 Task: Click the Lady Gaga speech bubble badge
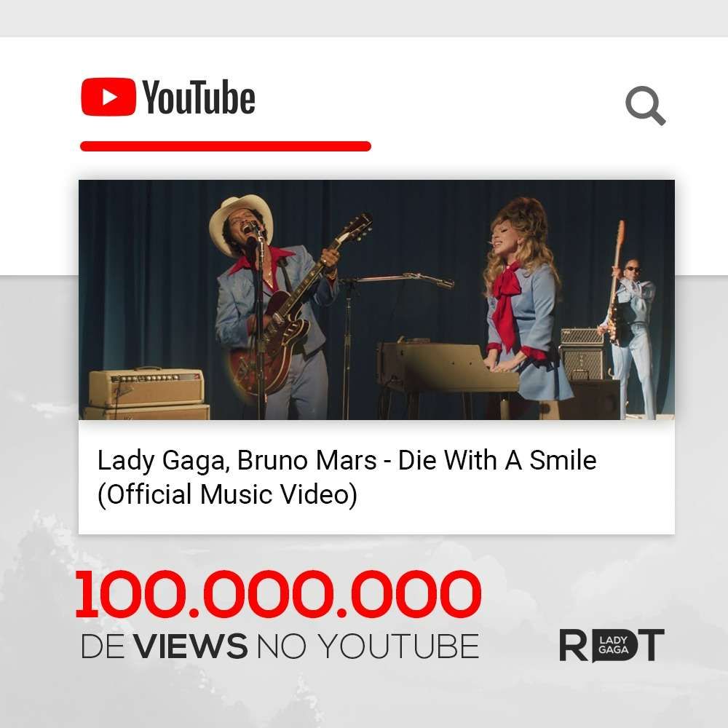(613, 645)
